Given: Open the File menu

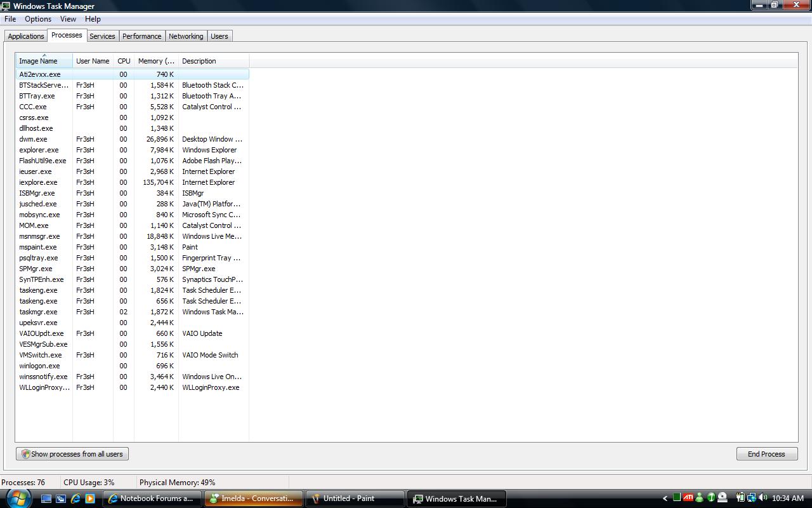Looking at the screenshot, I should (x=10, y=19).
